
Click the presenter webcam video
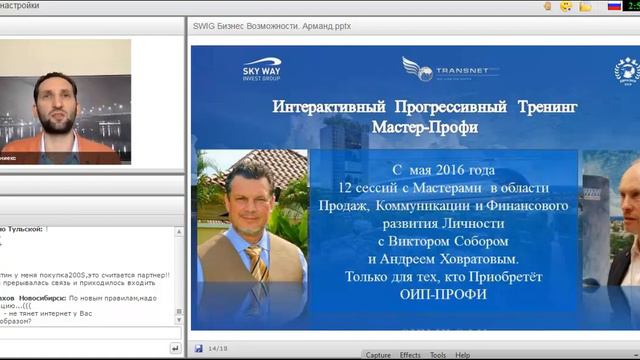point(65,102)
